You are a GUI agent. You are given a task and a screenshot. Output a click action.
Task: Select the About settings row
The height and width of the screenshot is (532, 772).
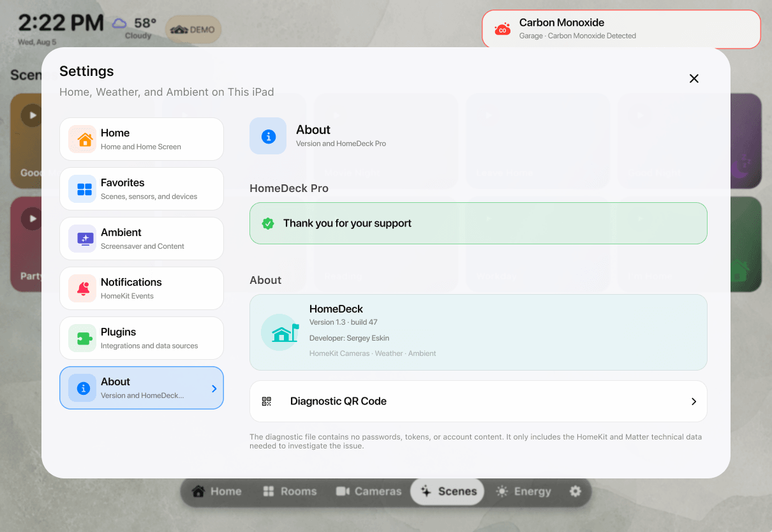pos(142,388)
